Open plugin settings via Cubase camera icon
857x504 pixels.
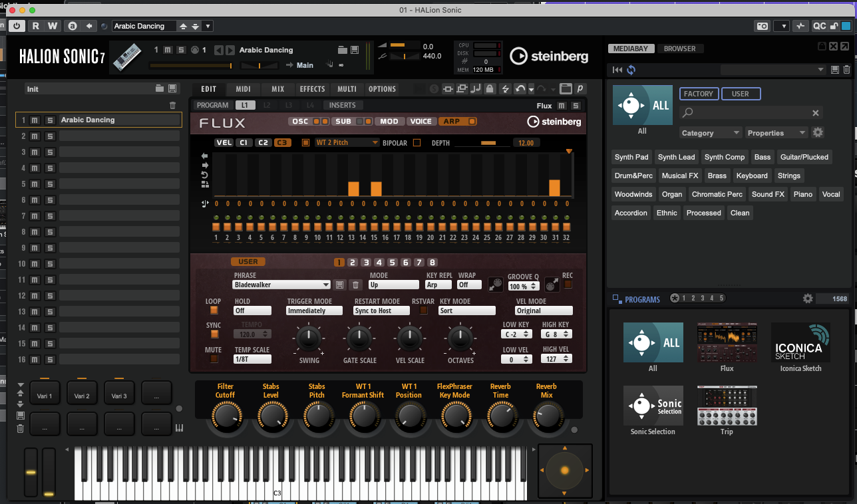click(763, 26)
